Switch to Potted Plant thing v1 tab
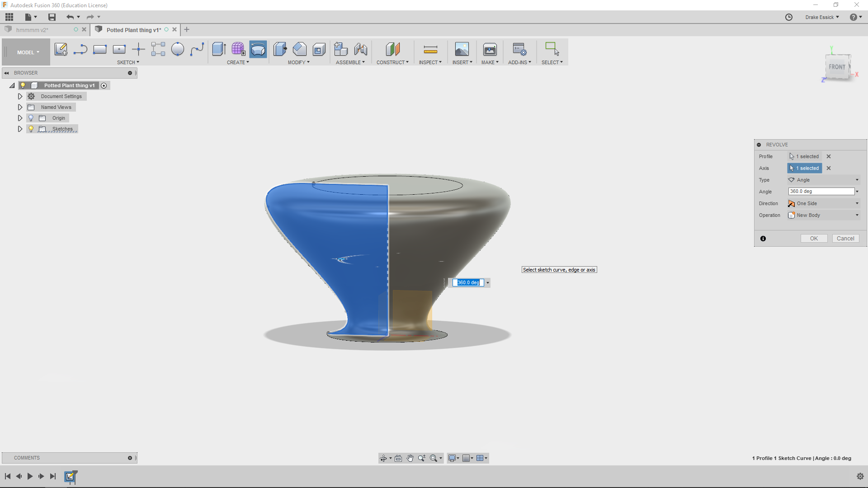The height and width of the screenshot is (488, 868). pyautogui.click(x=133, y=30)
